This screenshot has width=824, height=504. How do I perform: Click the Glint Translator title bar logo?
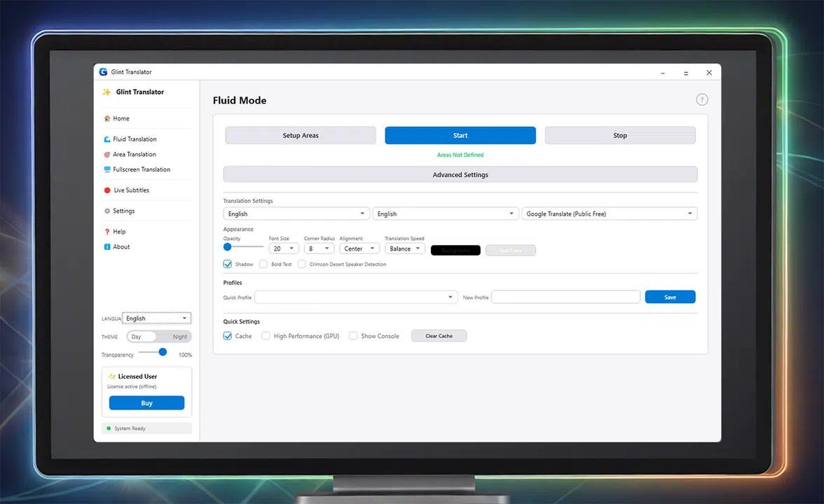coord(103,72)
